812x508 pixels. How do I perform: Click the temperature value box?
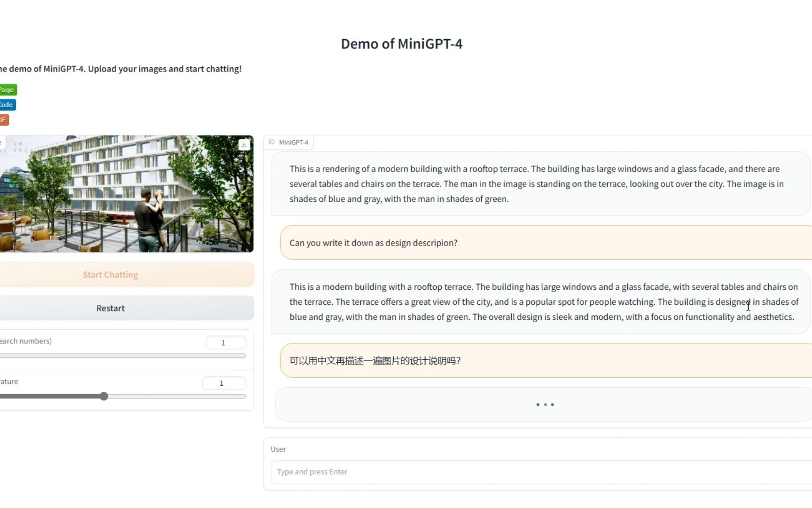click(224, 383)
